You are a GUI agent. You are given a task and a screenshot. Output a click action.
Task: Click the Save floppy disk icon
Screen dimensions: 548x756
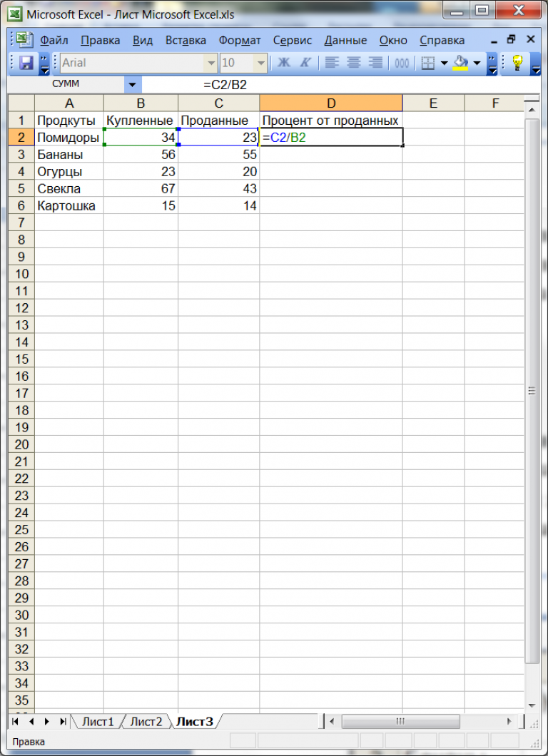coord(26,63)
